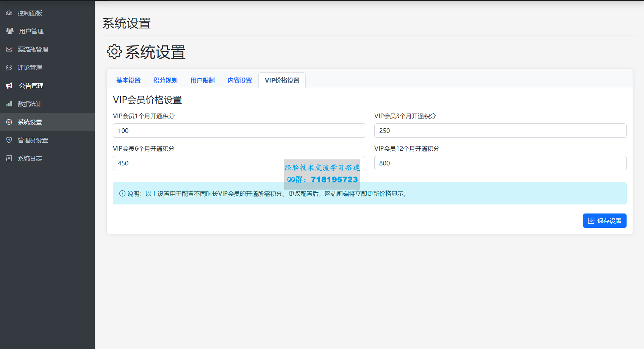Click the chat bubble icon beside 评论管理
Screen dimensions: 644x349
pyautogui.click(x=9, y=67)
